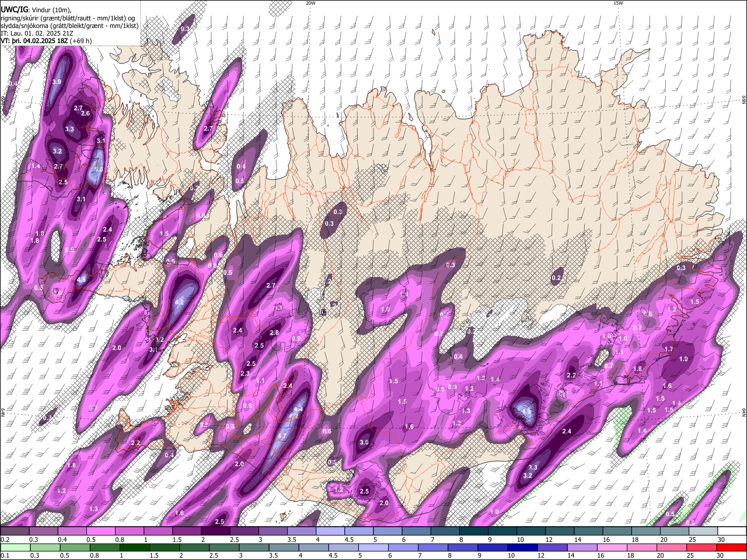This screenshot has height=560, width=747.
Task: Click the 15W longitude label
Action: pos(618,3)
